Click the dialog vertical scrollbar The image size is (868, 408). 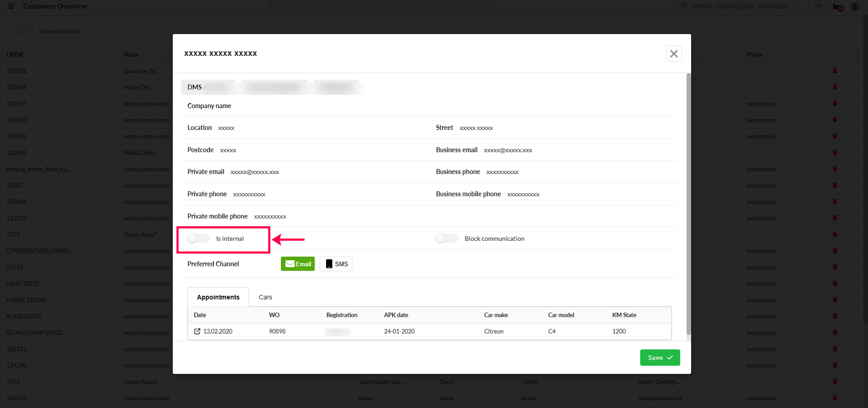(688, 204)
